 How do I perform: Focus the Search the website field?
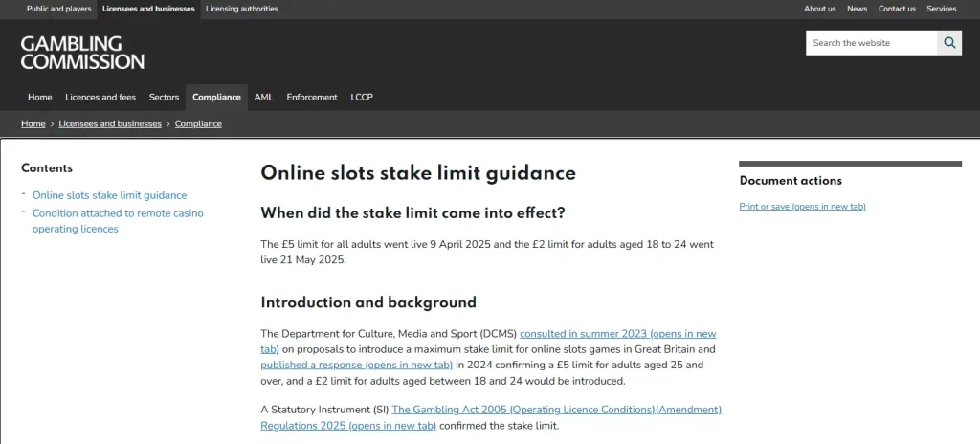click(871, 42)
